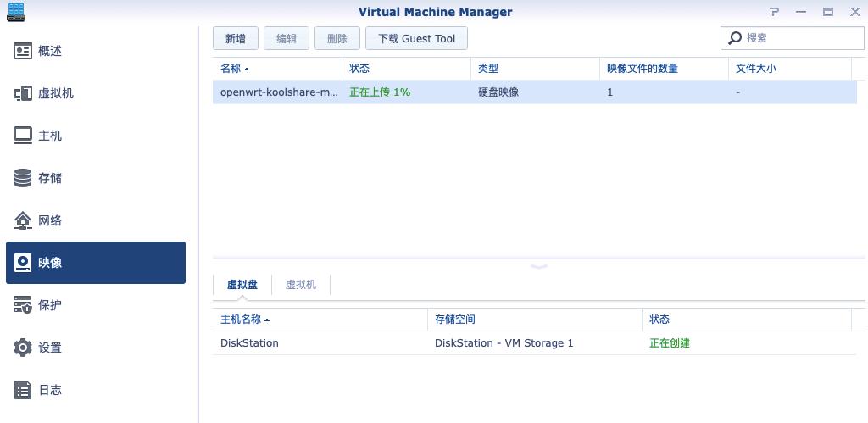Select the 虚拟机 virtual machine icon
This screenshot has height=423, width=868.
(24, 93)
